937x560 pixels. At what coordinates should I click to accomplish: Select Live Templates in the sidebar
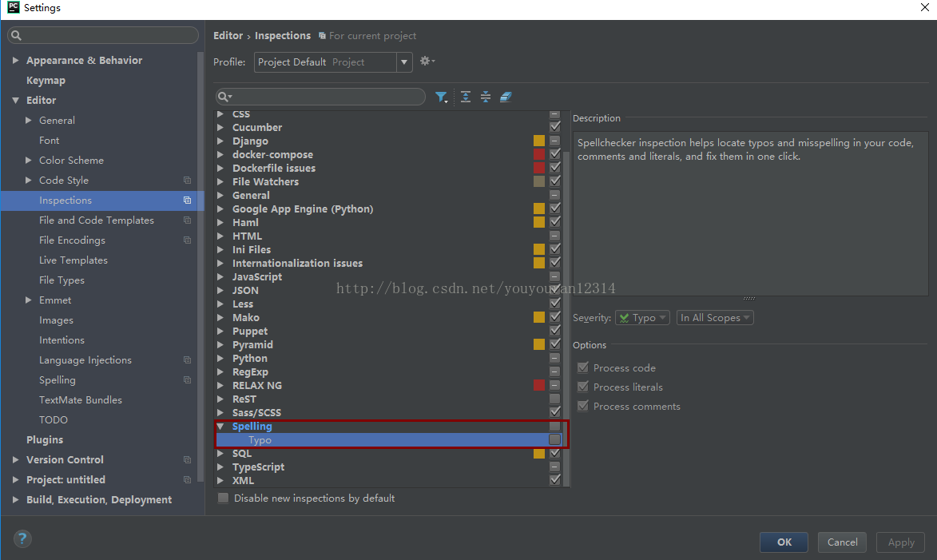[73, 260]
